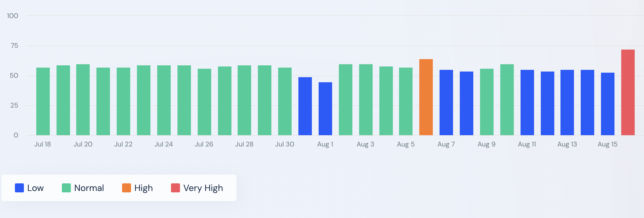Screen dimensions: 644x218
Task: Select the red Very High bar
Action: 628,92
